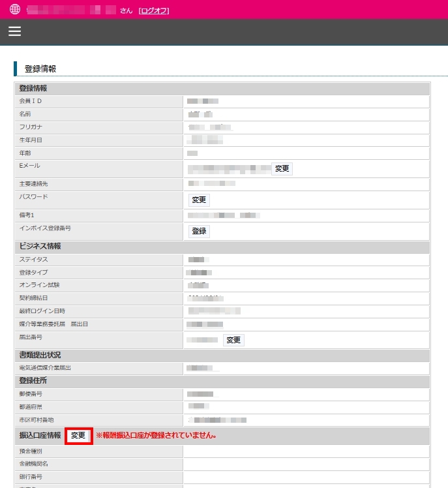Select the 最終ログイン日時 row label

click(x=42, y=311)
